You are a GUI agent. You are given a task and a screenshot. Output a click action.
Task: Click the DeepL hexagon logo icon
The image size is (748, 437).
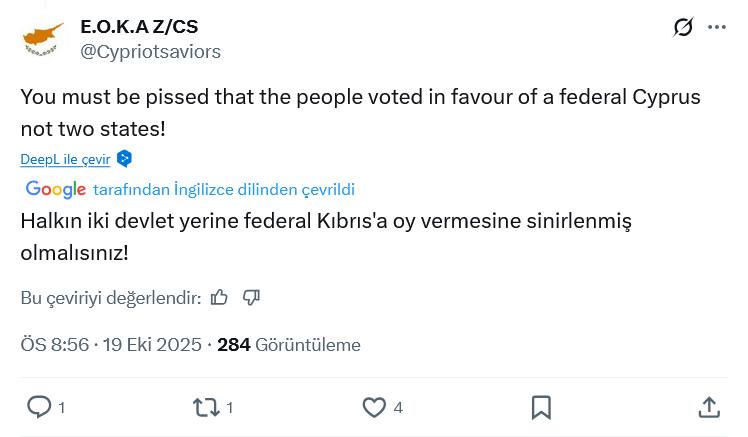pyautogui.click(x=124, y=159)
